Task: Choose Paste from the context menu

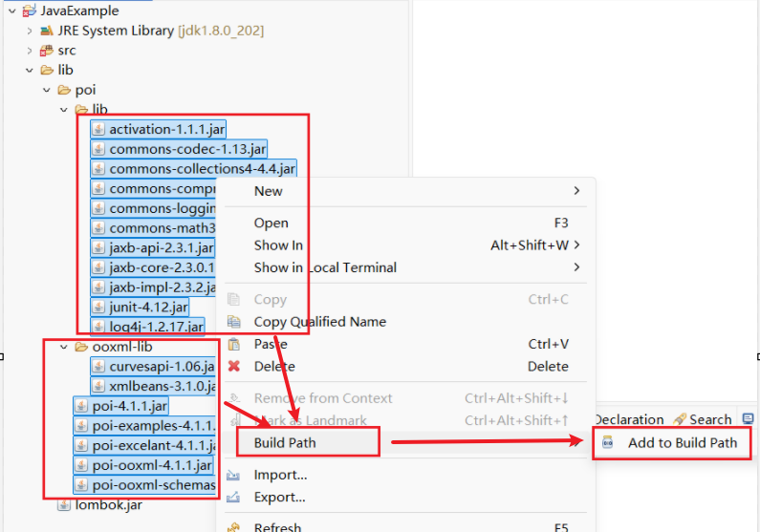Action: 405,344
